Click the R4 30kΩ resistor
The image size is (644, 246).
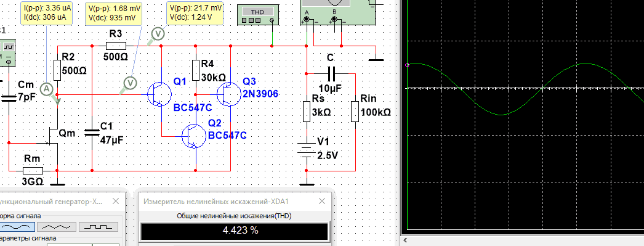coord(196,70)
